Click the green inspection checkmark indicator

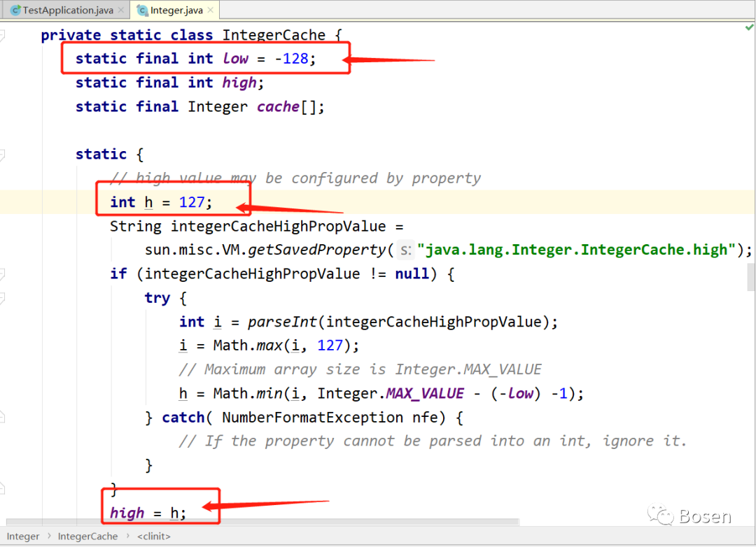point(749,28)
